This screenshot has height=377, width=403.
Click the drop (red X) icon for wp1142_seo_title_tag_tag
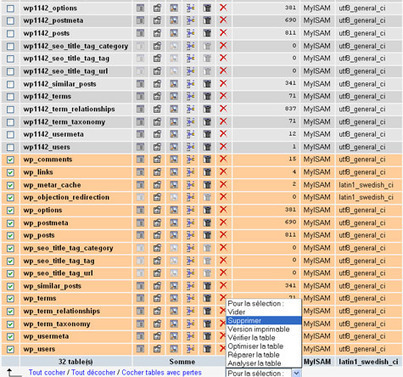(x=223, y=58)
